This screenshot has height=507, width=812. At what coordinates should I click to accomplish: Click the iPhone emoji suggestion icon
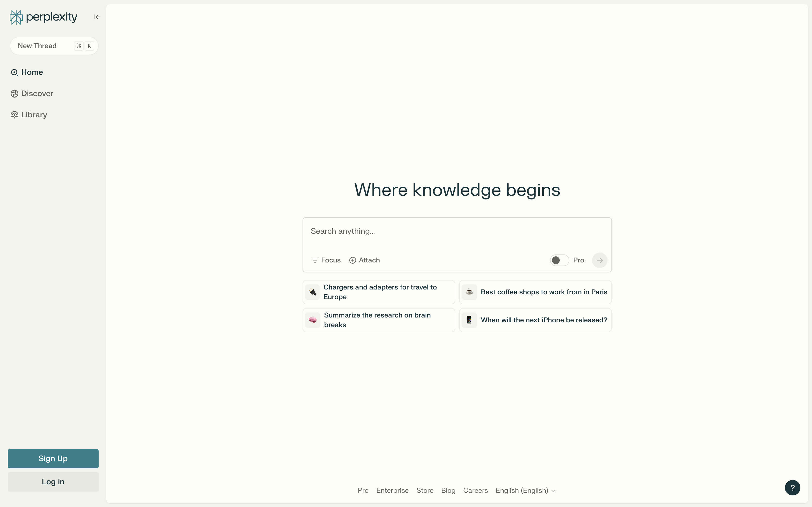469,320
